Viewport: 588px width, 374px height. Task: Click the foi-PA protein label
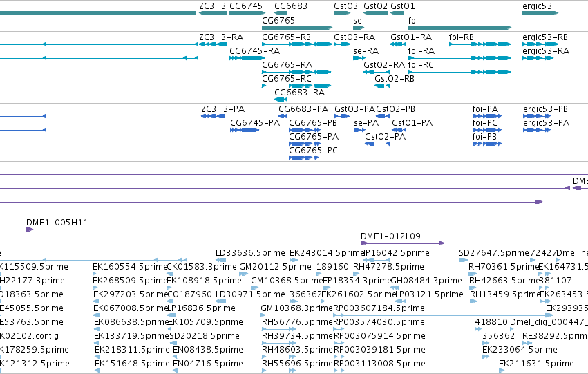point(485,109)
